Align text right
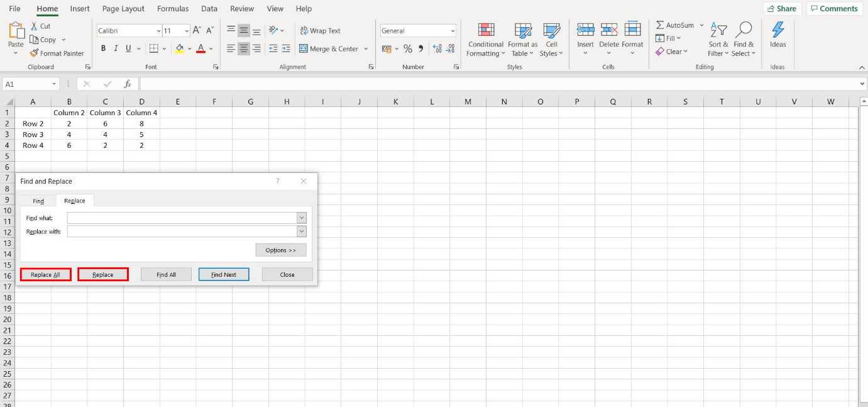This screenshot has width=868, height=407. (x=256, y=48)
